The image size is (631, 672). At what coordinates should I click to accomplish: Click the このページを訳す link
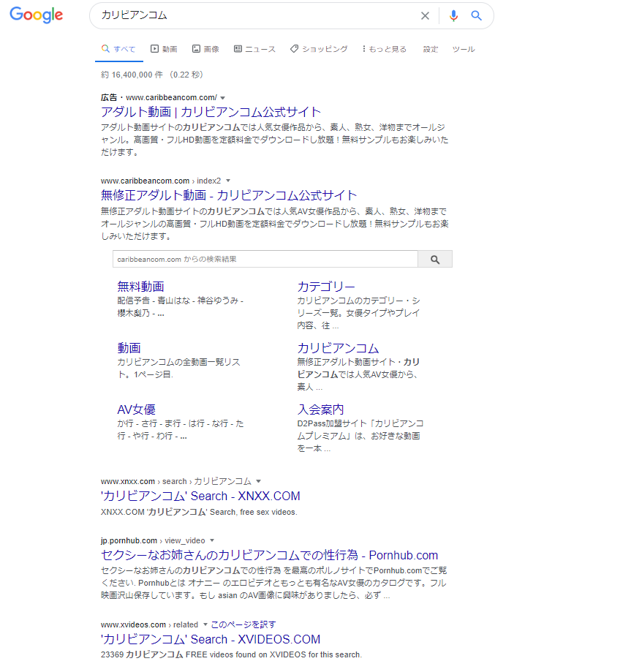tap(243, 625)
